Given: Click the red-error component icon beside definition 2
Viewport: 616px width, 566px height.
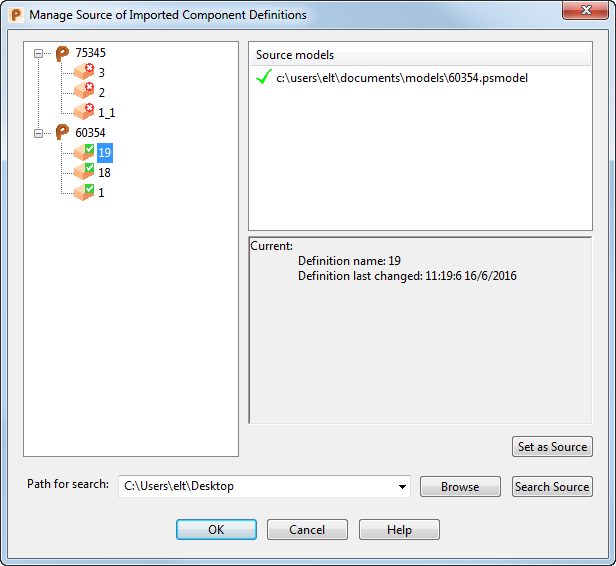Looking at the screenshot, I should click(84, 91).
